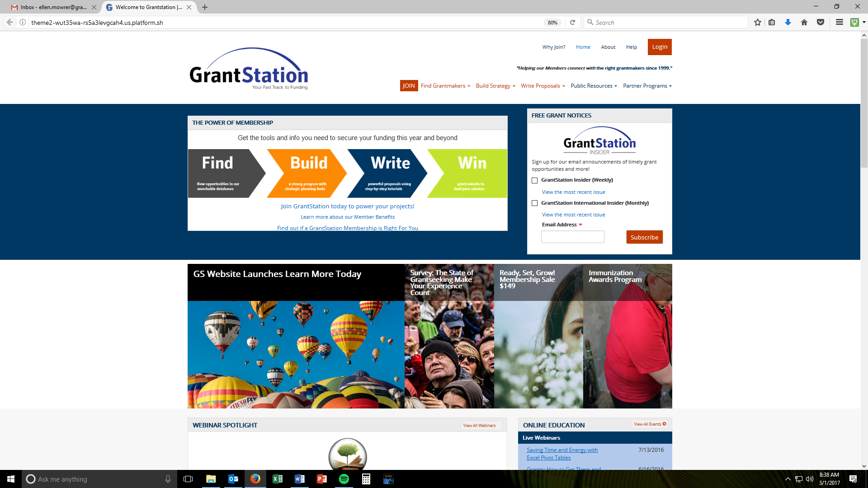Image resolution: width=868 pixels, height=488 pixels.
Task: Open the Firefox hamburger menu
Action: [840, 23]
